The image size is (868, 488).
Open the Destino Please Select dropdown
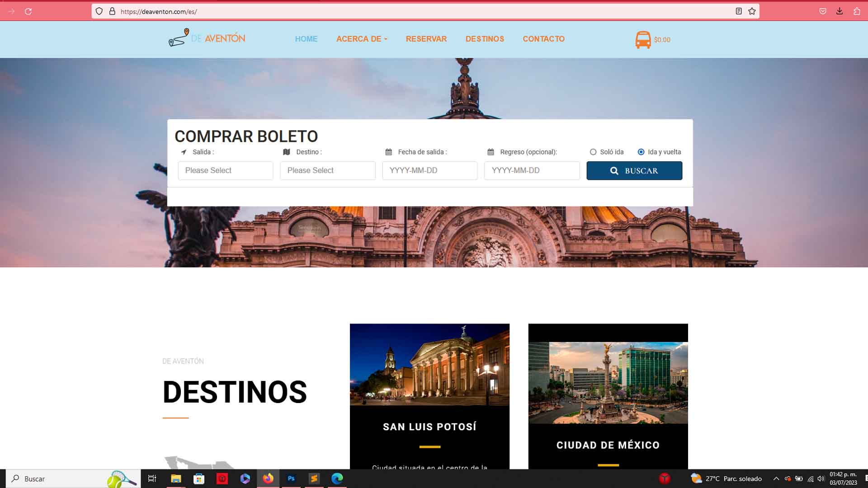coord(327,170)
